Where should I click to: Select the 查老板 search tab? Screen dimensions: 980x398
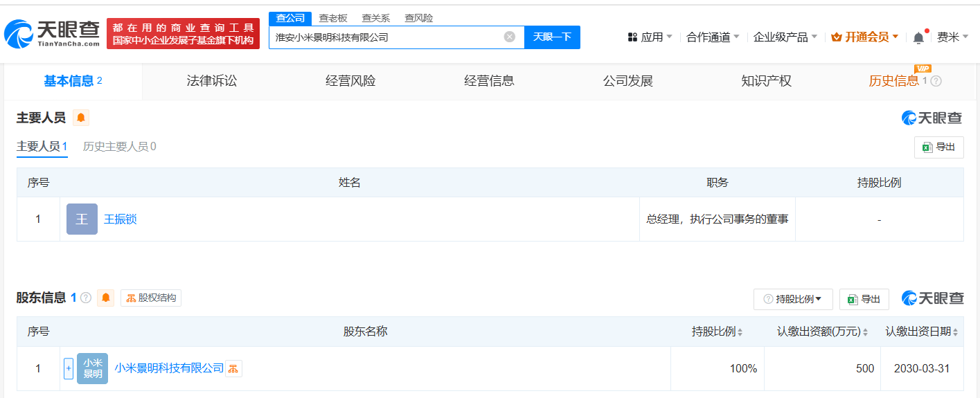(333, 19)
